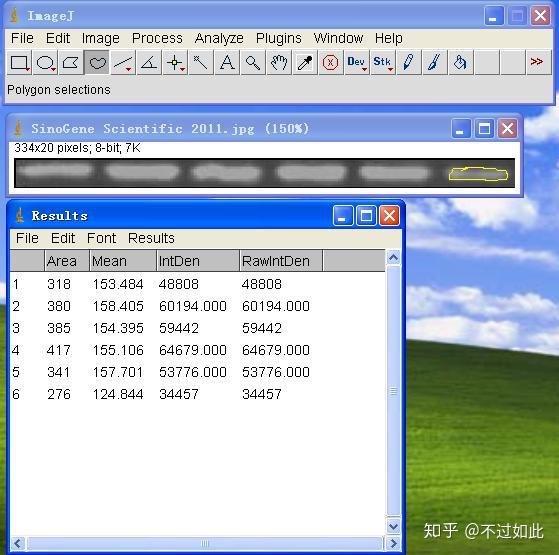Viewport: 559px width, 555px height.
Task: Click the Results scrollbar down arrow
Action: 394,526
